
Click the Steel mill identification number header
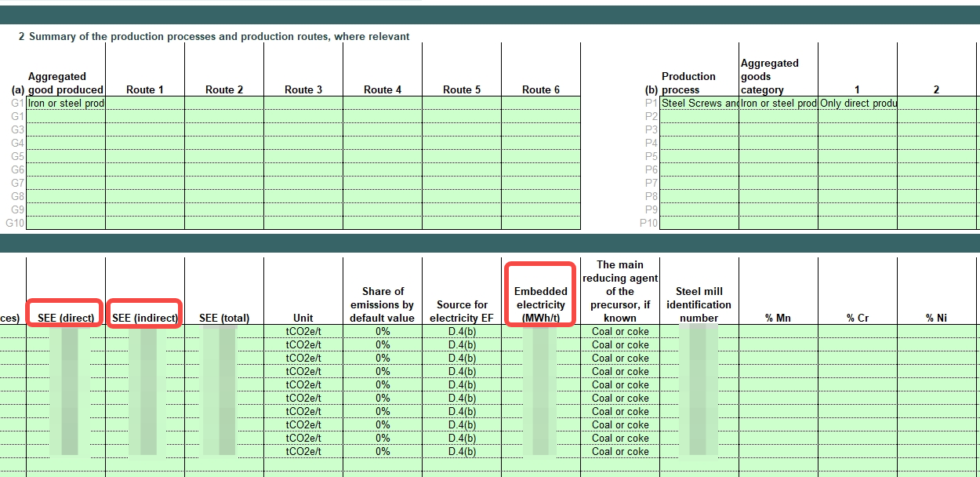699,304
